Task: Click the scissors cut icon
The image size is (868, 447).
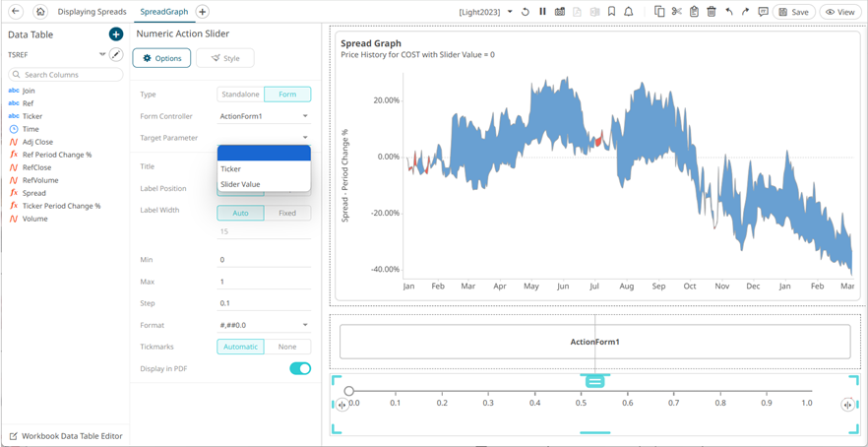Action: pos(677,12)
